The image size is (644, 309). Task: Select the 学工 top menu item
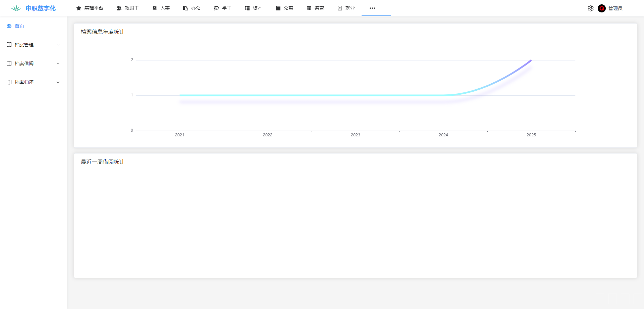(x=223, y=8)
